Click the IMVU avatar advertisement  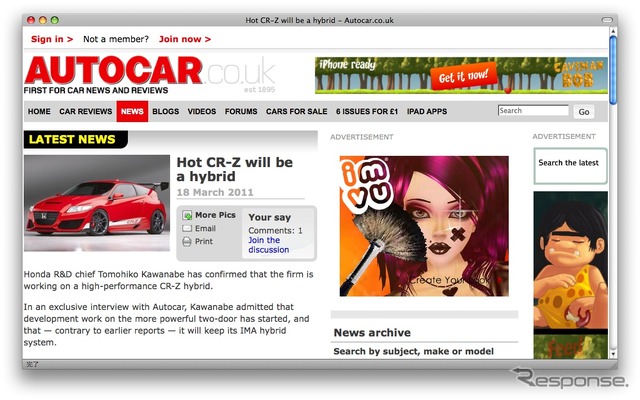[x=424, y=226]
